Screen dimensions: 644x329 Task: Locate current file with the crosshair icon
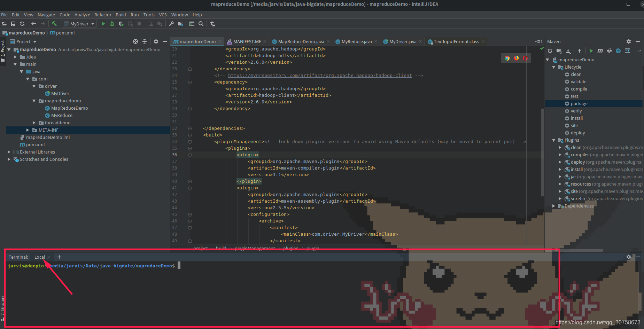pos(135,41)
